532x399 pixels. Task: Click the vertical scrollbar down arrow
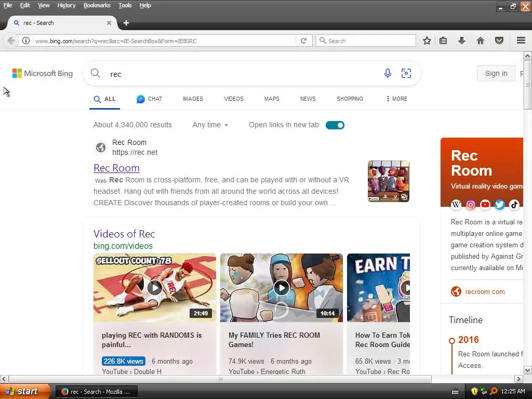[528, 370]
